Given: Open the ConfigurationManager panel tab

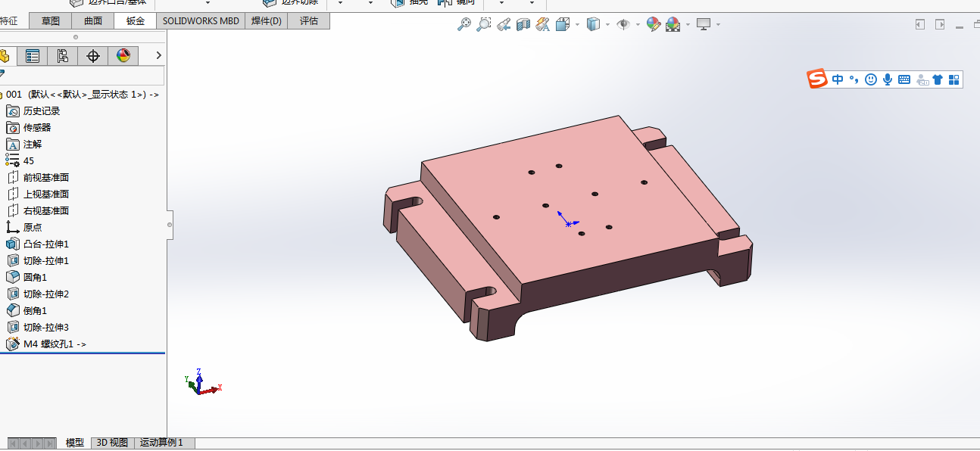Looking at the screenshot, I should (x=63, y=55).
